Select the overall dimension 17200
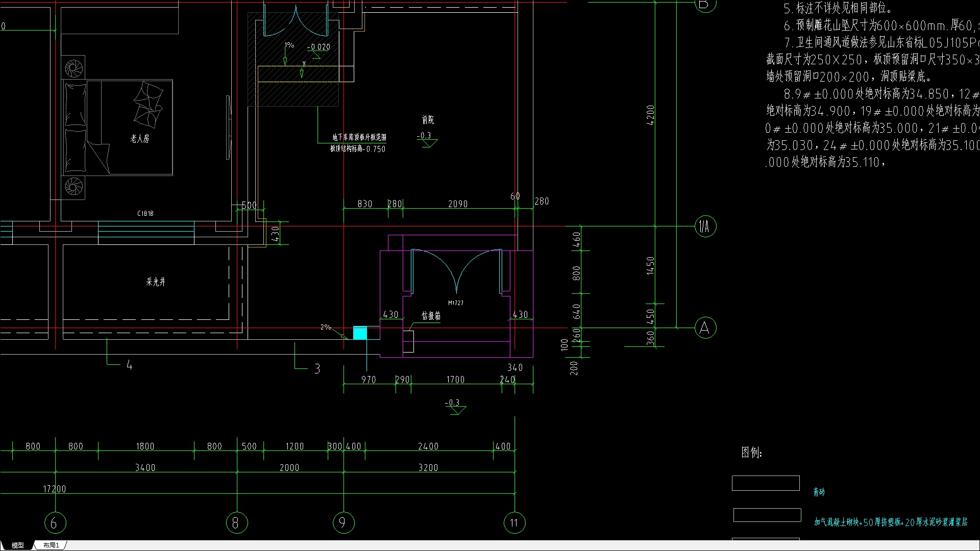The width and height of the screenshot is (980, 551). [55, 489]
